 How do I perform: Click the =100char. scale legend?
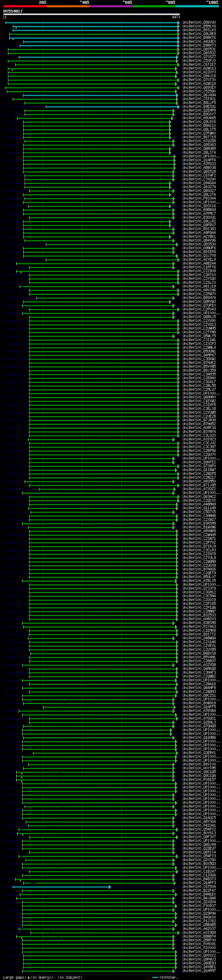tap(165, 977)
